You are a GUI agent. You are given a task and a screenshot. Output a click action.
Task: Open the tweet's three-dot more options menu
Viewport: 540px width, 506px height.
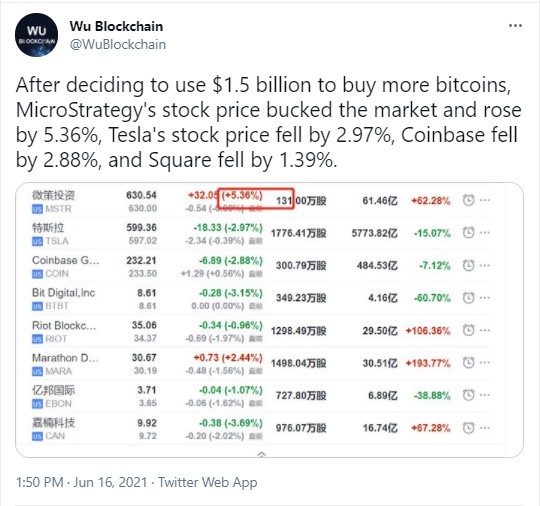click(515, 26)
